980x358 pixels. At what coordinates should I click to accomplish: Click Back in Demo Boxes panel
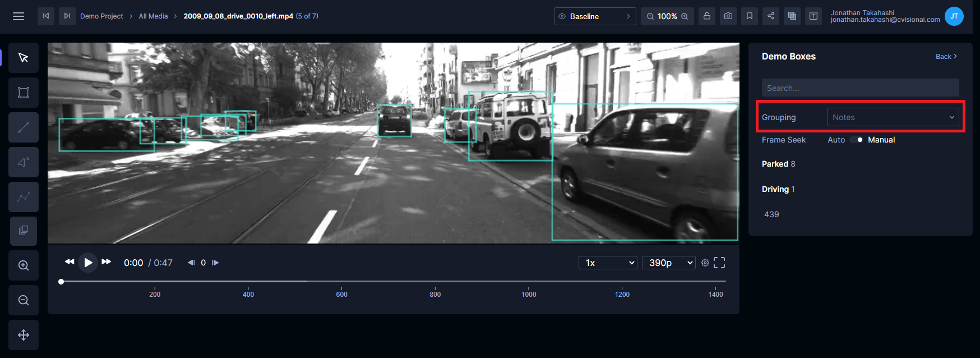[946, 57]
